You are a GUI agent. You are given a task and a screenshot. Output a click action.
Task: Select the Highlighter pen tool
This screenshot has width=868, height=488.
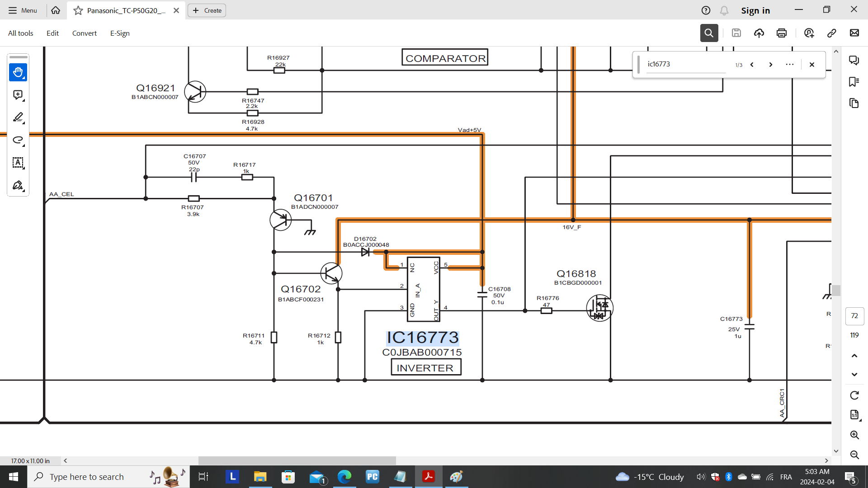point(18,117)
